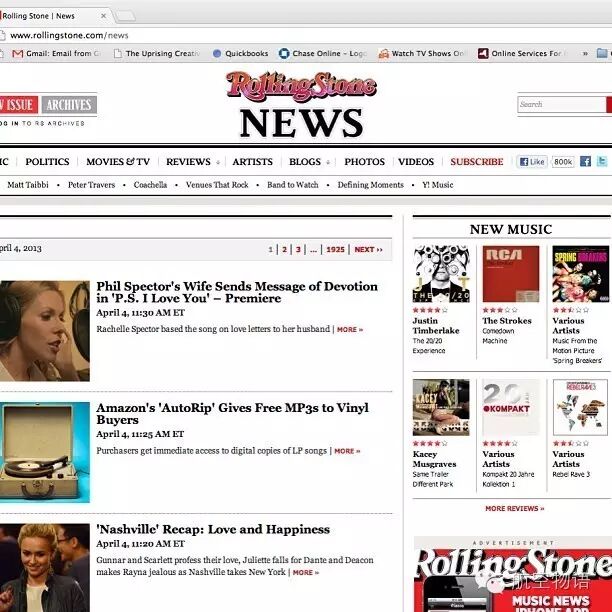
Task: Expand the Reviews dropdown arrow
Action: (x=218, y=162)
